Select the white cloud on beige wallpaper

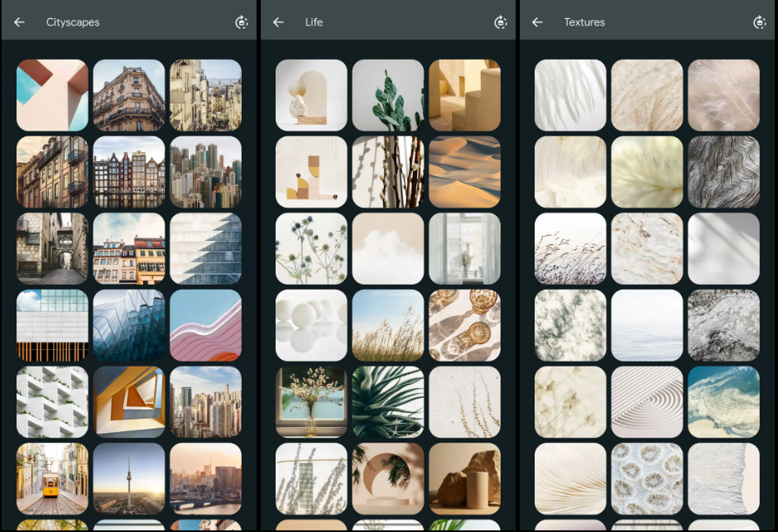point(388,248)
